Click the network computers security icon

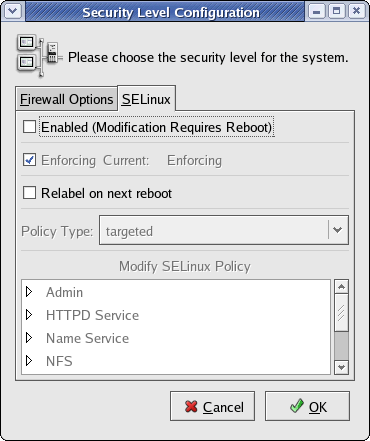(x=39, y=56)
